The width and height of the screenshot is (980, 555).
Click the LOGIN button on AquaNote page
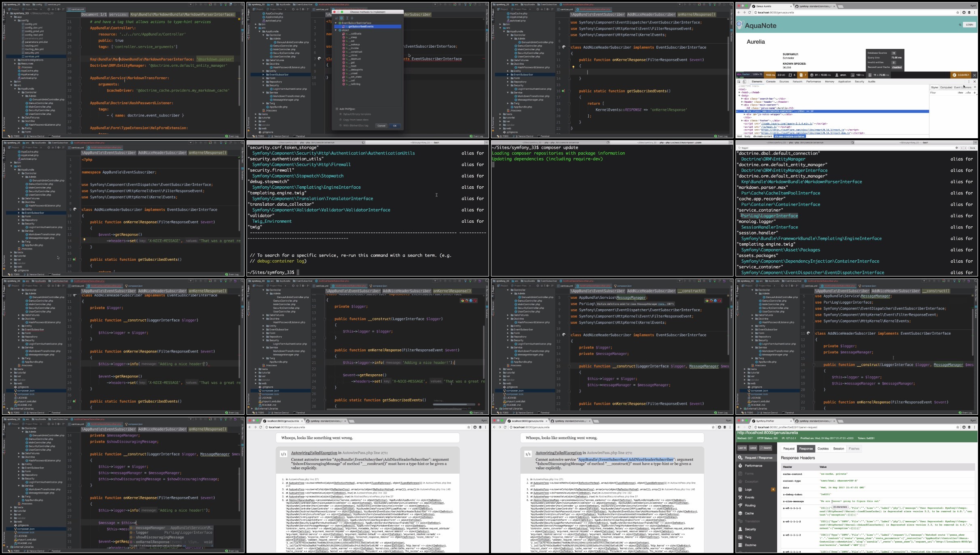pos(969,25)
